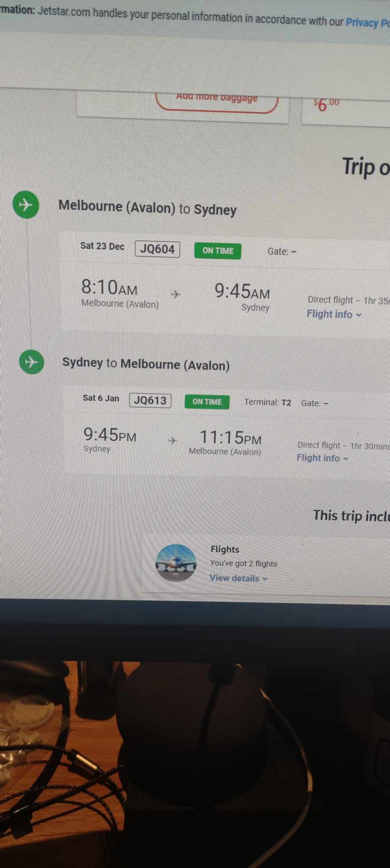
Task: Expand Flight info for flight JQ604
Action: click(x=334, y=314)
